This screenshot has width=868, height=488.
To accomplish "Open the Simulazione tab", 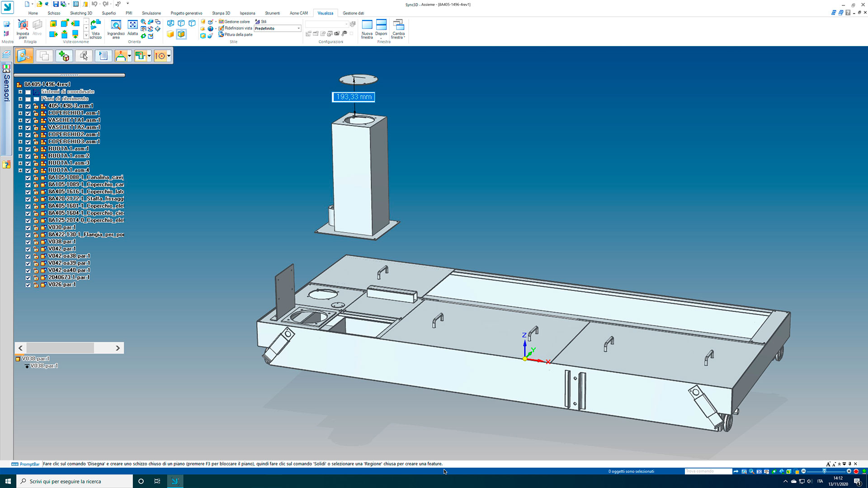I will [151, 13].
